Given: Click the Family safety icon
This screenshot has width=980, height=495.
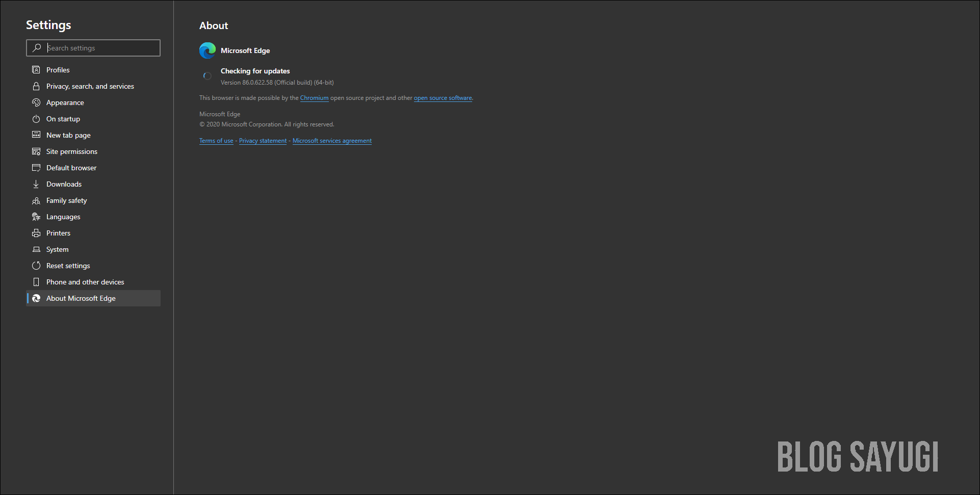Looking at the screenshot, I should 36,200.
